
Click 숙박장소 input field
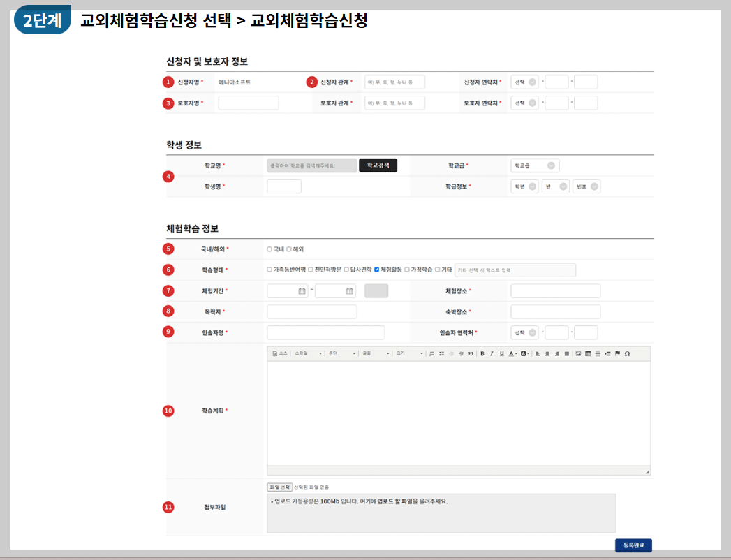point(555,311)
